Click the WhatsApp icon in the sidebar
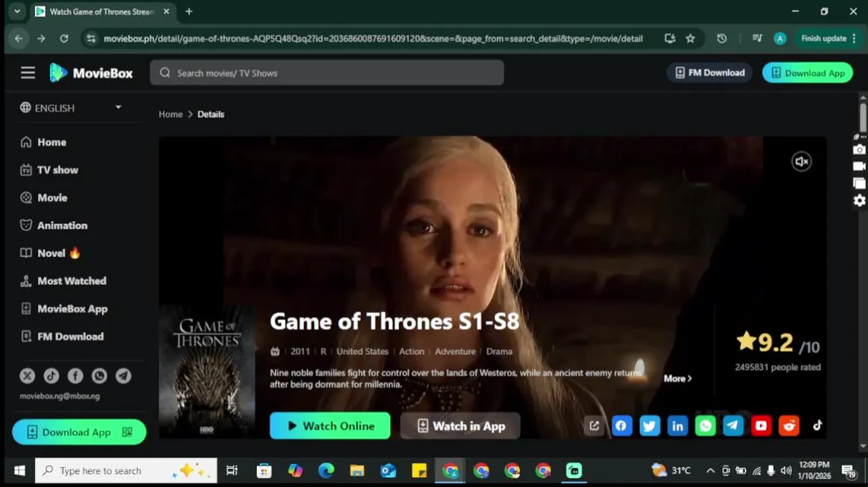Screen dimensions: 868x487 99,375
